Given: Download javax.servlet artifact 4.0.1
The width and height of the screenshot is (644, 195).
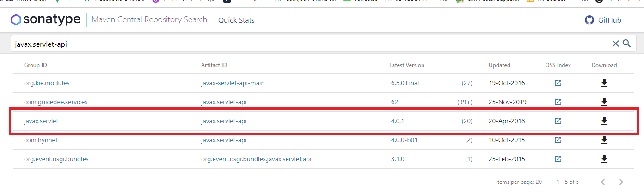Looking at the screenshot, I should coord(604,121).
